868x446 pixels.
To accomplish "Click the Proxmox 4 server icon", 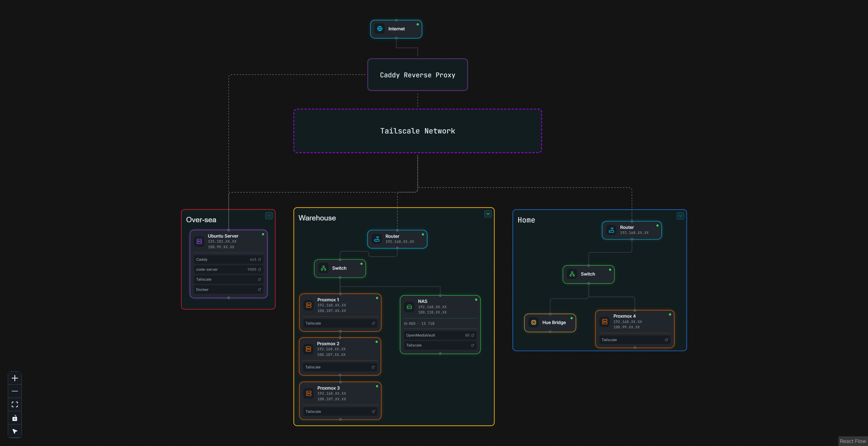I will 605,322.
